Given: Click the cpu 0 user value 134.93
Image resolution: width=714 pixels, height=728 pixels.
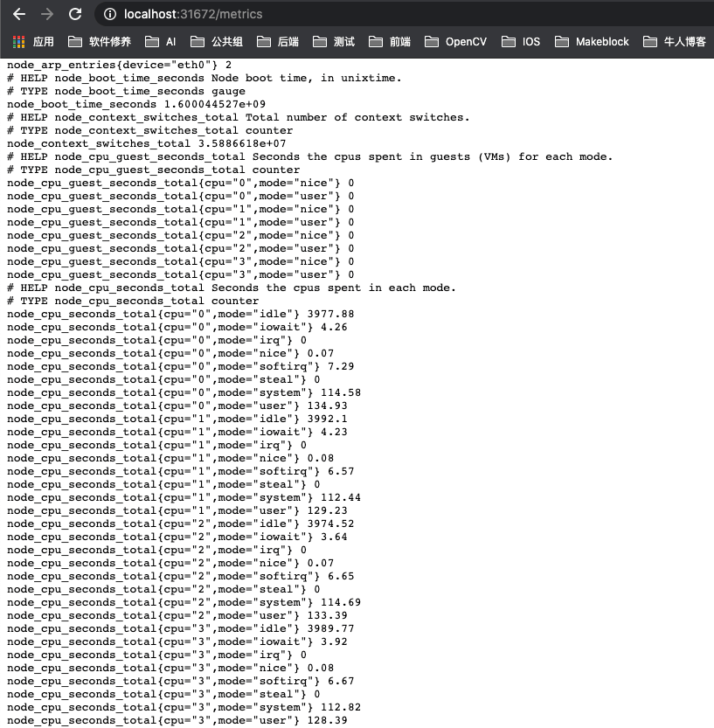Looking at the screenshot, I should coord(328,406).
